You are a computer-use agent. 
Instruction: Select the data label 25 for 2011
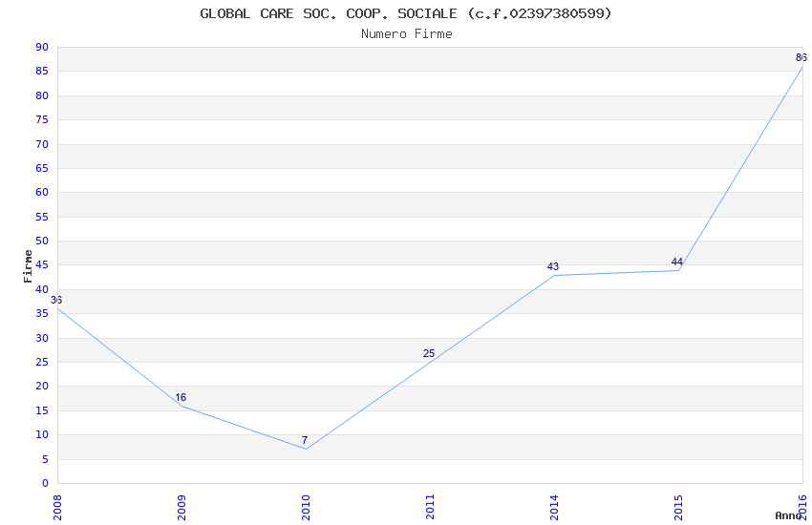click(x=429, y=353)
